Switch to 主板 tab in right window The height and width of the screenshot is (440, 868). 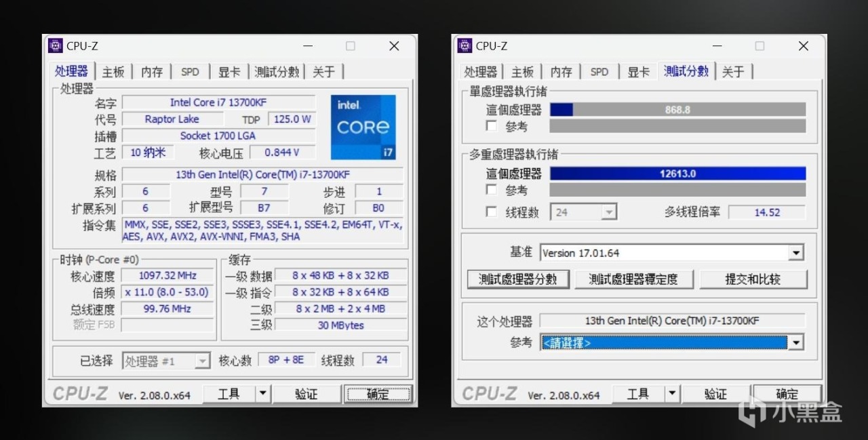pos(523,72)
